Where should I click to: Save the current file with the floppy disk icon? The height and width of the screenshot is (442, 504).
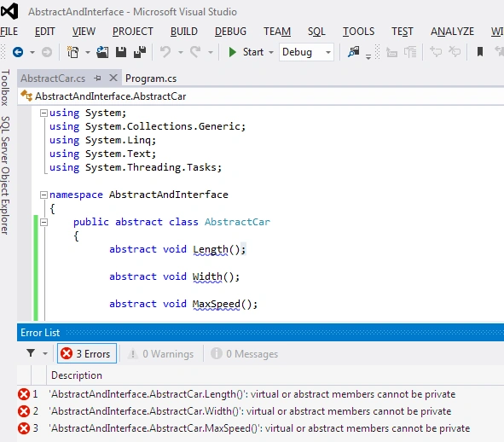(121, 52)
